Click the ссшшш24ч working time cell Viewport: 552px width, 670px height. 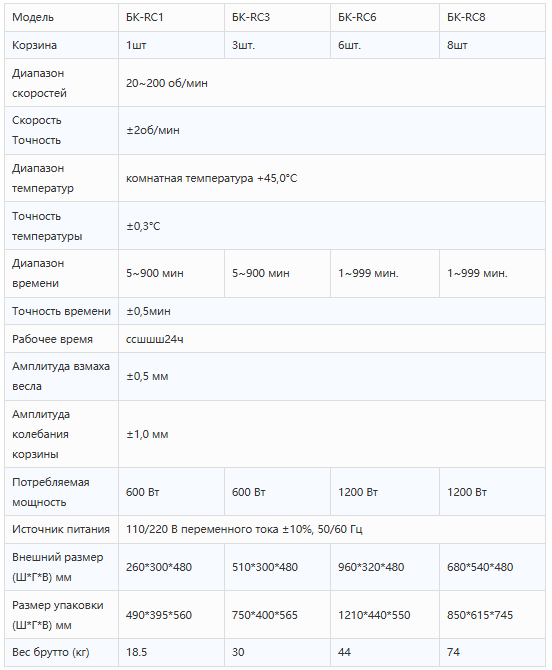pyautogui.click(x=332, y=339)
